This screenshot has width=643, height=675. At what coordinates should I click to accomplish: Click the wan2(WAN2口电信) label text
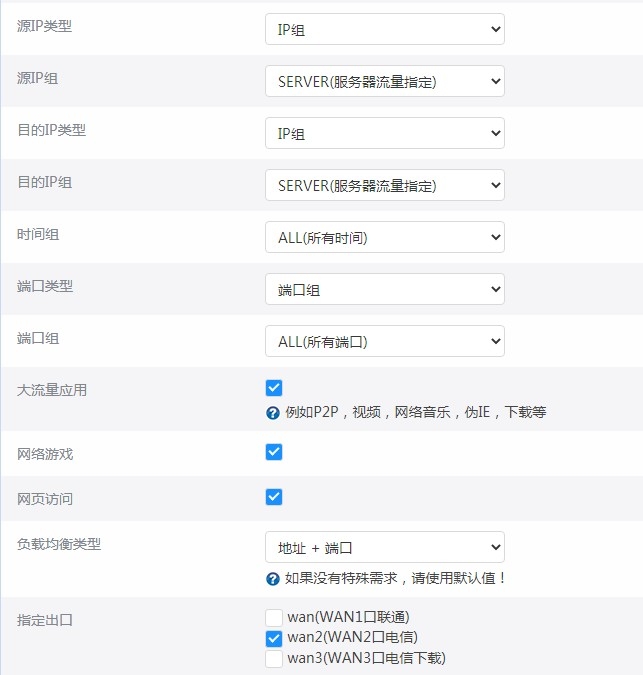[352, 637]
